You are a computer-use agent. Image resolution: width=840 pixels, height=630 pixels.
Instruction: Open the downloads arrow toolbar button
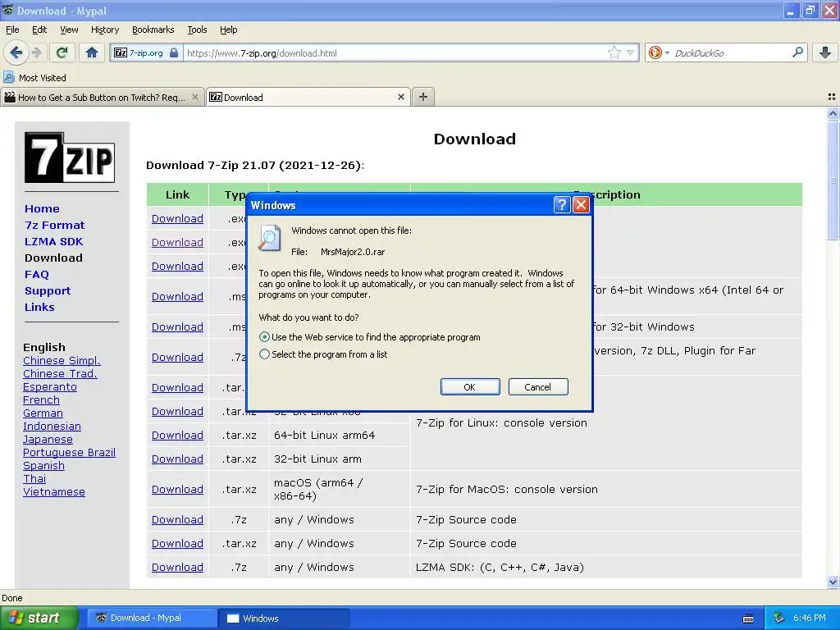point(825,52)
